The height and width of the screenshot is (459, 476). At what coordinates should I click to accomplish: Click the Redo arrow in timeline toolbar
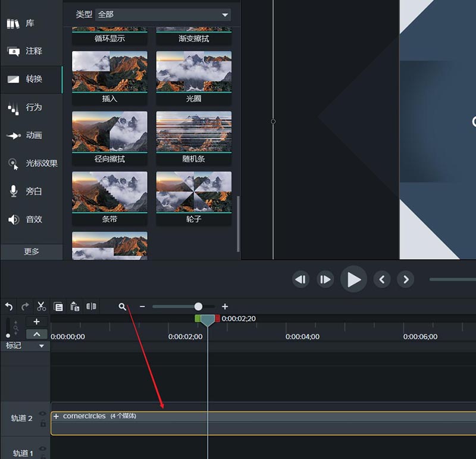(25, 307)
